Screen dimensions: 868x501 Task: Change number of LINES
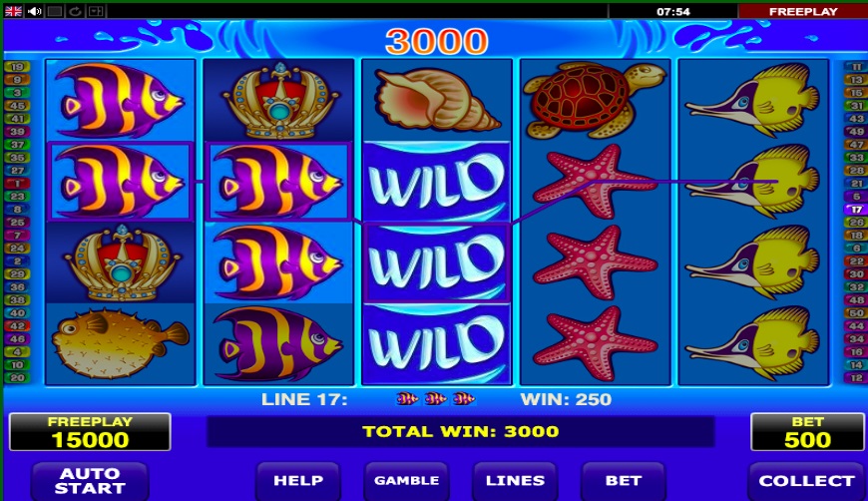point(515,480)
